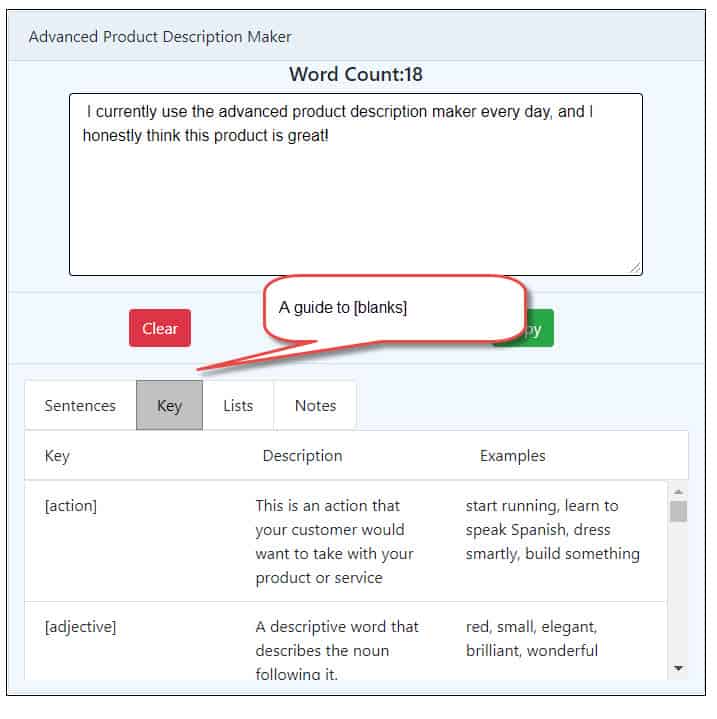Click the 'A guide to [blanks]' callout bubble
Viewport: 717px width, 719px height.
tap(394, 308)
